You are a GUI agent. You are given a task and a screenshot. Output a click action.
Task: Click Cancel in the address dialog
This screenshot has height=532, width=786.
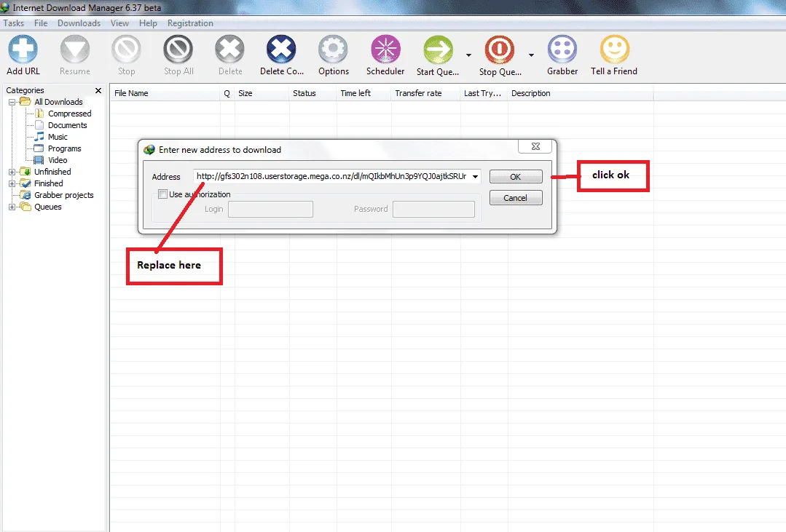tap(515, 198)
